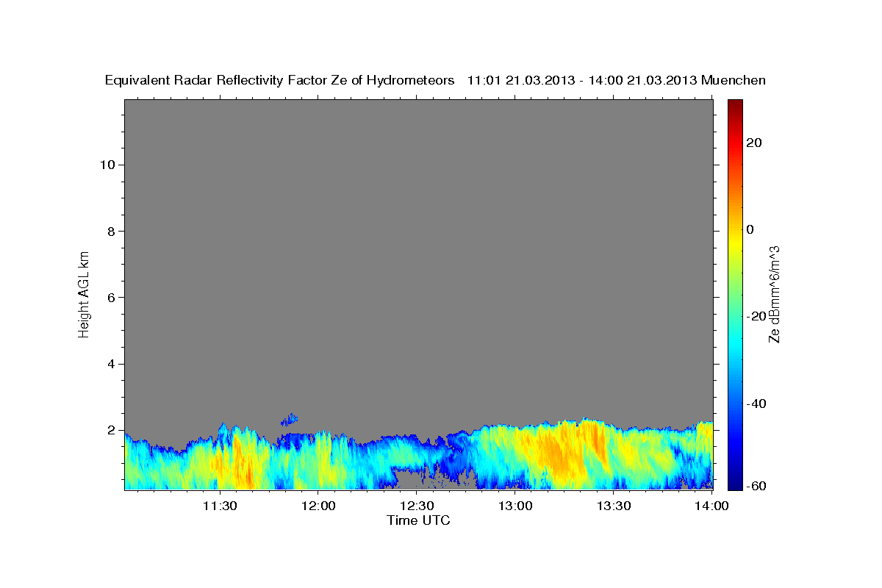The width and height of the screenshot is (882, 588).
Task: Click the colorbar value -40
Action: [x=756, y=404]
